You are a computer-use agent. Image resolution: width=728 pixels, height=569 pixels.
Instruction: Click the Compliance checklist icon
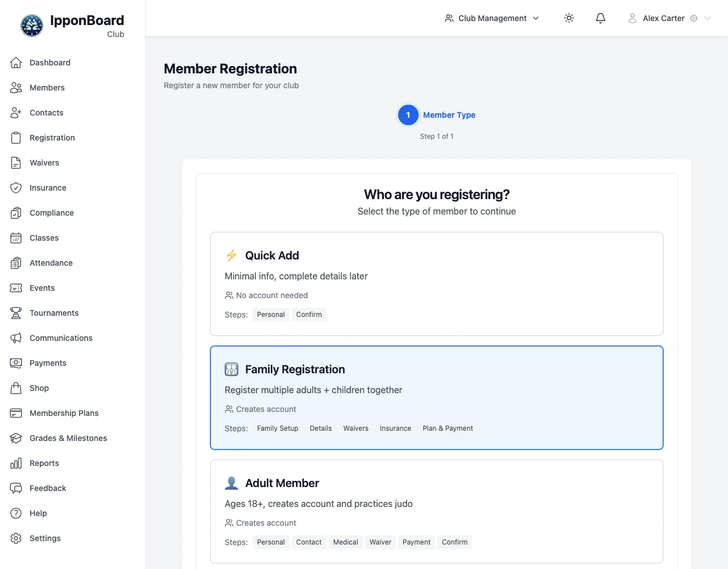tap(16, 213)
